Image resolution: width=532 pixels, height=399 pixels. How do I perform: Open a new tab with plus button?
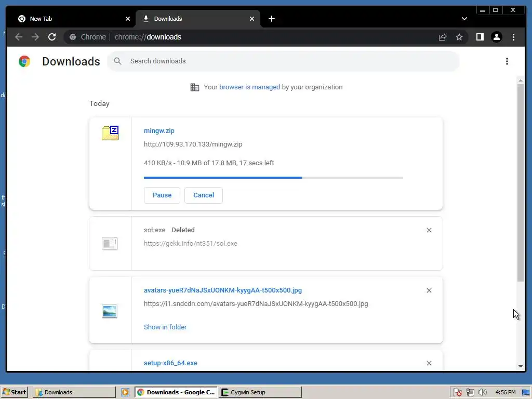271,19
